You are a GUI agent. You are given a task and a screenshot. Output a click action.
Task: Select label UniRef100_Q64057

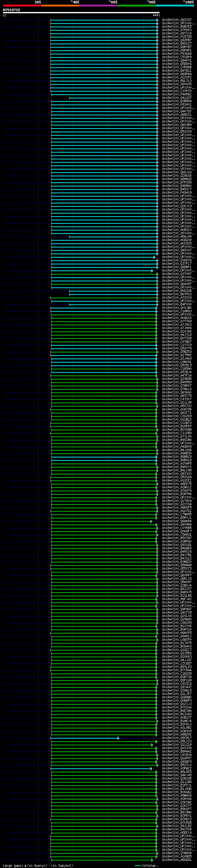[x=177, y=284]
